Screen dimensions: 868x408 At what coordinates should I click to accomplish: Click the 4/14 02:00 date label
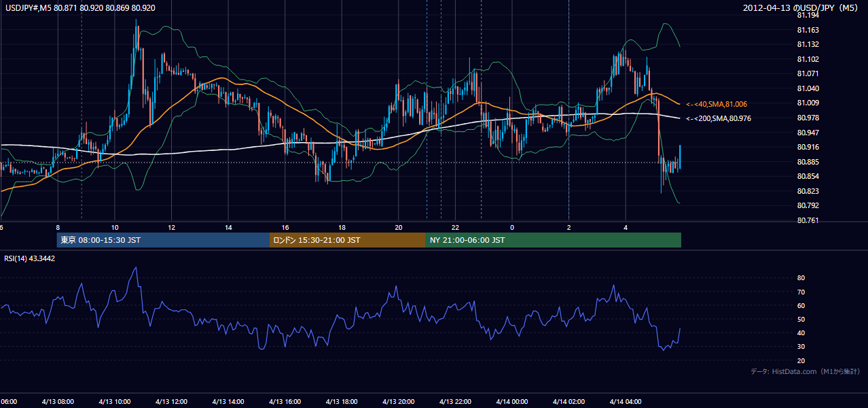click(568, 402)
